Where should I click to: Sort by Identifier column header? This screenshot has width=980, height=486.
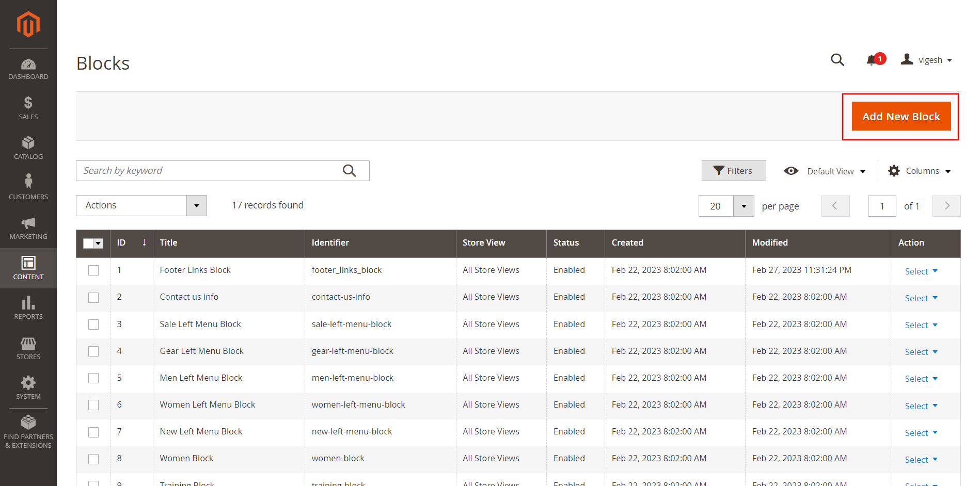[x=381, y=243]
